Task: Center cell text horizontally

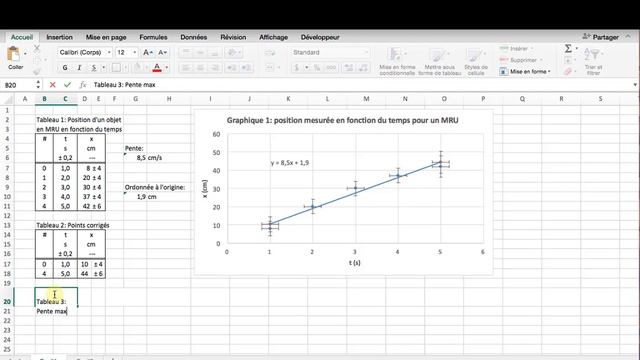Action: 200,68
